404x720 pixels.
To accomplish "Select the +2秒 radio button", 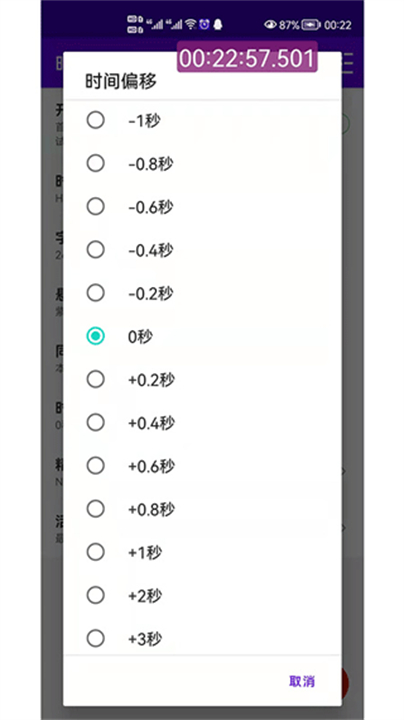I will (202, 596).
